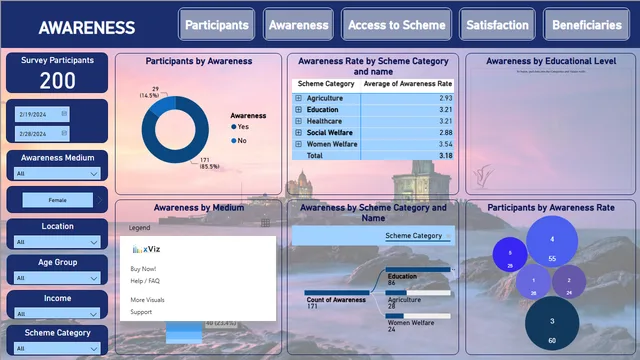Select Support in xViz menu
640x360 pixels.
coord(141,312)
